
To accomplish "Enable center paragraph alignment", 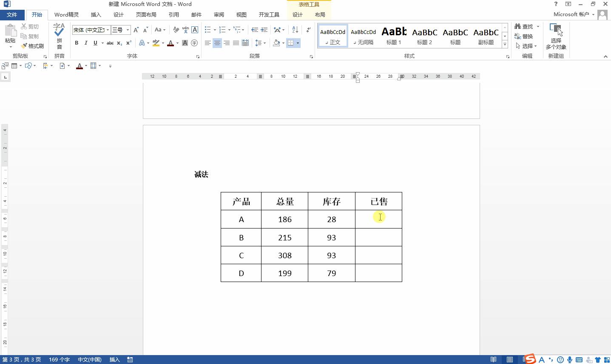I will 217,42.
